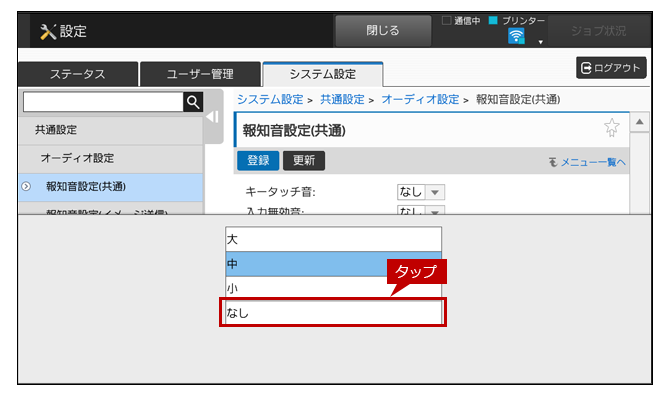Screen dimensions: 670x396
Task: Click the 閉じる button
Action: pyautogui.click(x=383, y=30)
